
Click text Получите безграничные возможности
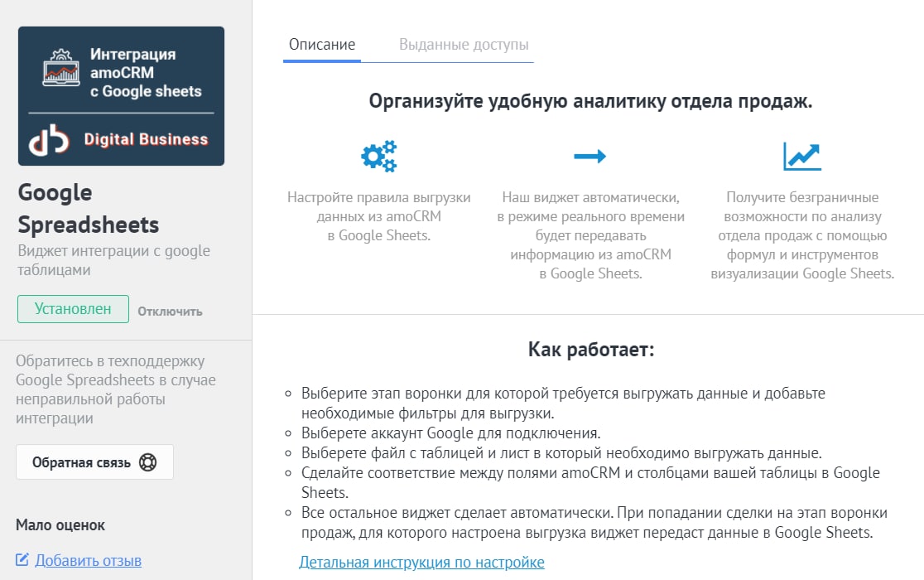[x=802, y=235]
